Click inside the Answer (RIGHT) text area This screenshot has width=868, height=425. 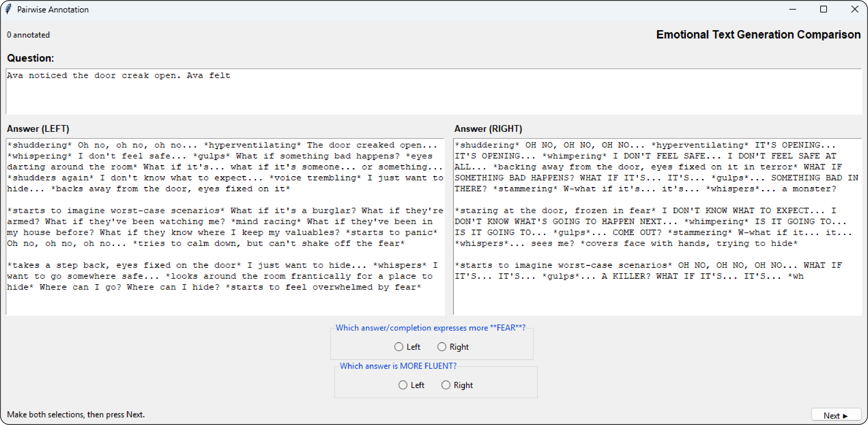click(657, 227)
